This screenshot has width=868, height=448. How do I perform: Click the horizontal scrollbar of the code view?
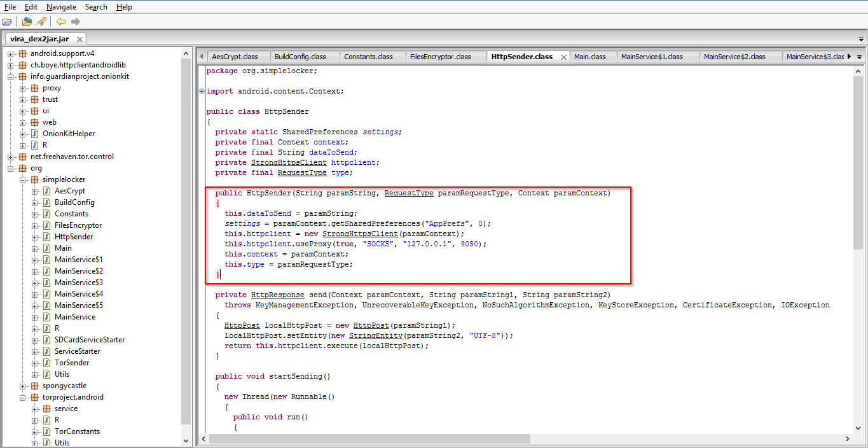click(369, 438)
